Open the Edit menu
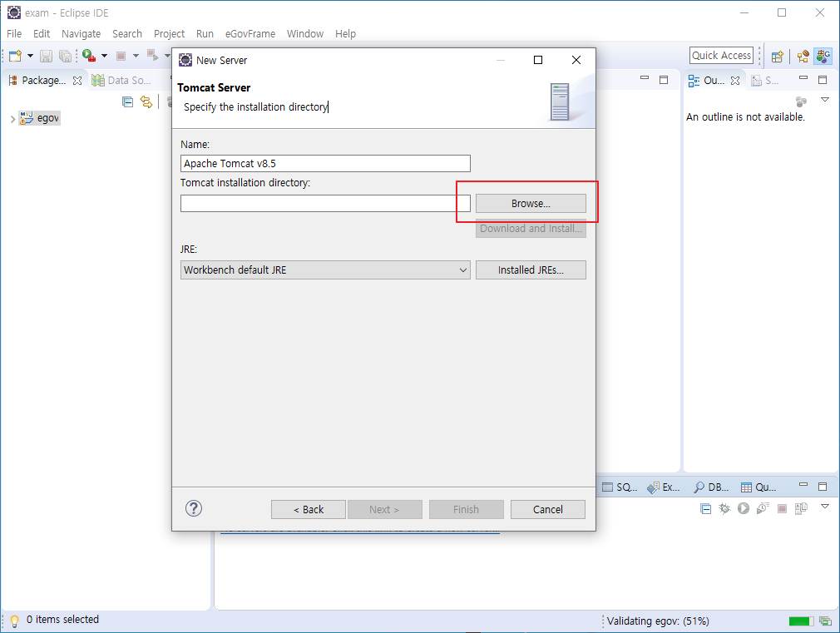The height and width of the screenshot is (633, 840). [x=42, y=34]
